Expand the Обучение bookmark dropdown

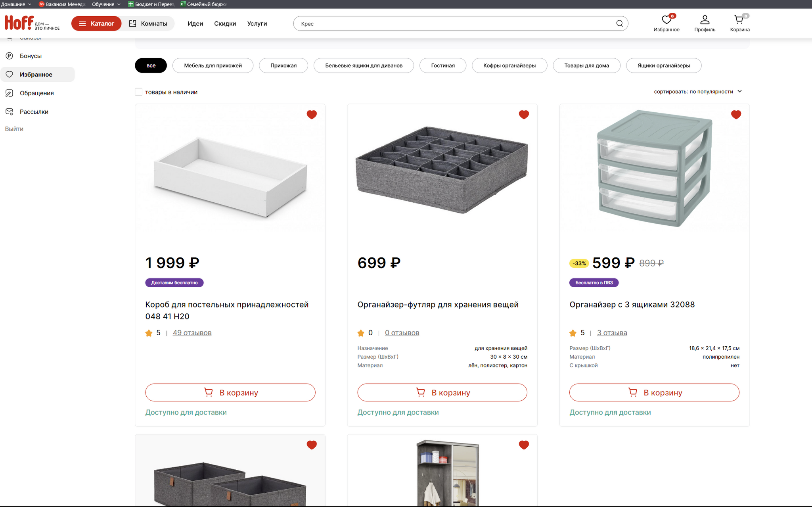click(105, 4)
